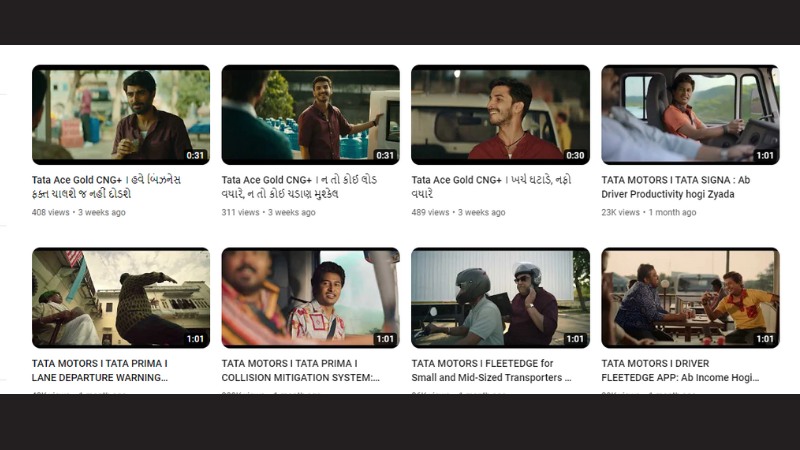Screen dimensions: 800x450
Task: Open 'TATA SIGNA : Ab Driver Productivity' title
Action: 676,187
